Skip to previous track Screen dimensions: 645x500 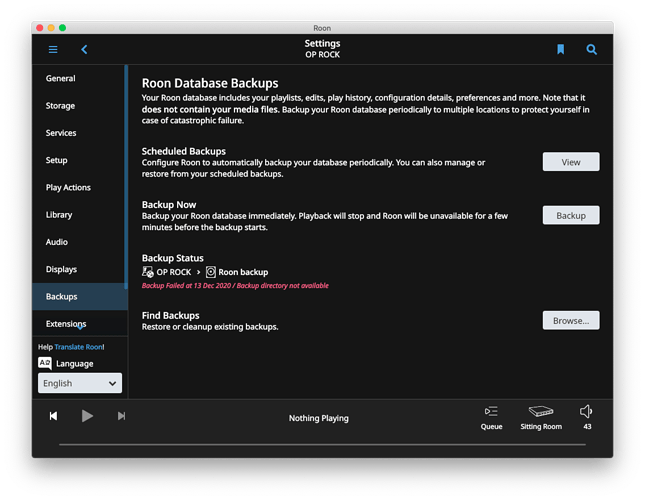click(53, 416)
